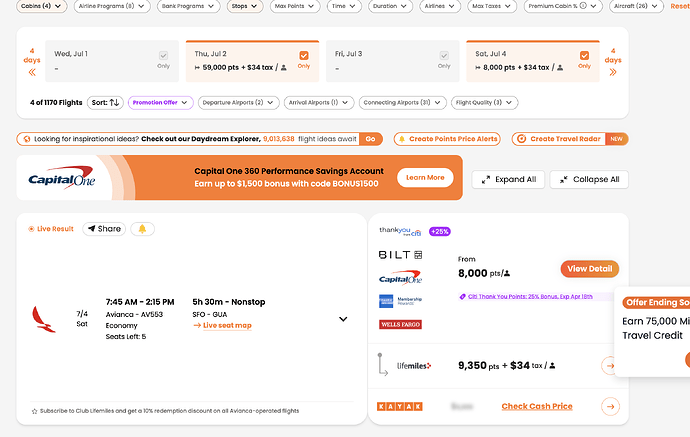Click the Sort arrows button
This screenshot has width=690, height=437.
pos(105,103)
